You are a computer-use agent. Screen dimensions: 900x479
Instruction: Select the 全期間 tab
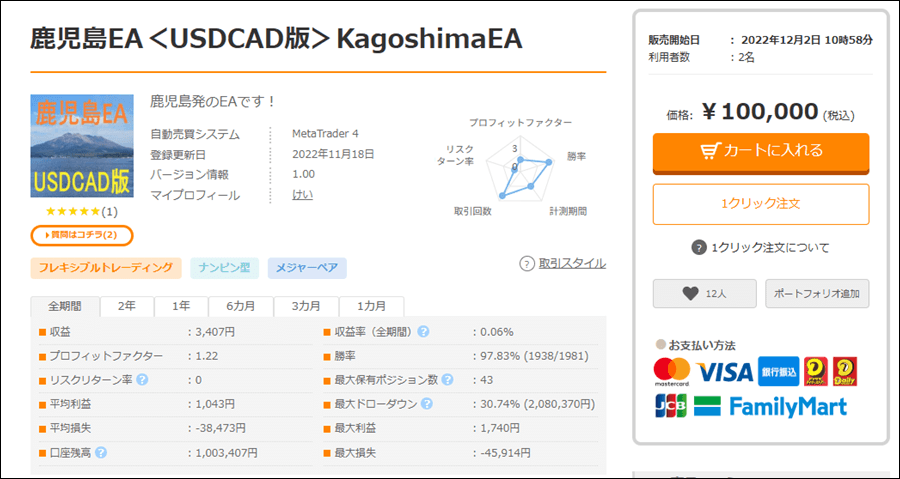point(65,306)
